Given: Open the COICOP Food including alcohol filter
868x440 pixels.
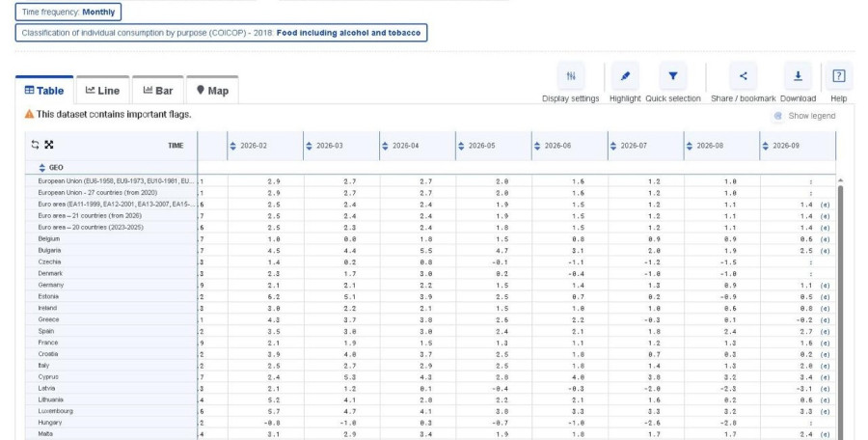Looking at the screenshot, I should (221, 33).
